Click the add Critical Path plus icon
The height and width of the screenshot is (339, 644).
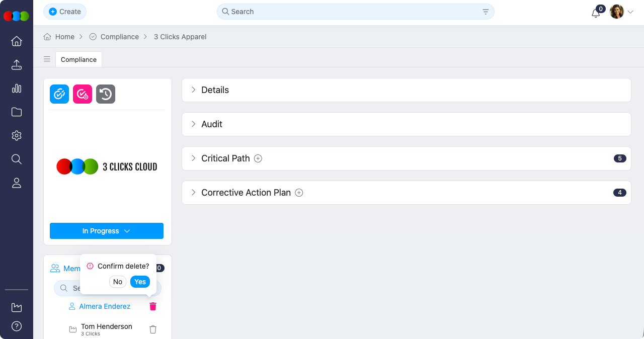click(x=258, y=158)
